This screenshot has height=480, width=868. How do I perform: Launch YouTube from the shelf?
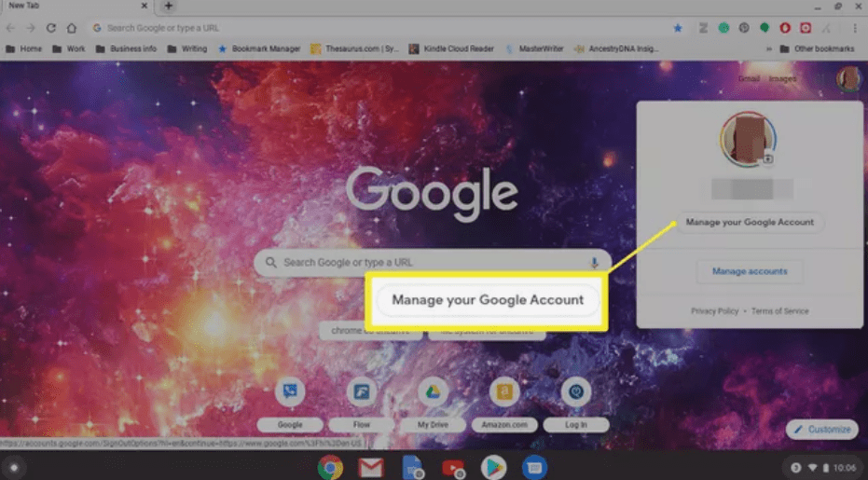[453, 469]
